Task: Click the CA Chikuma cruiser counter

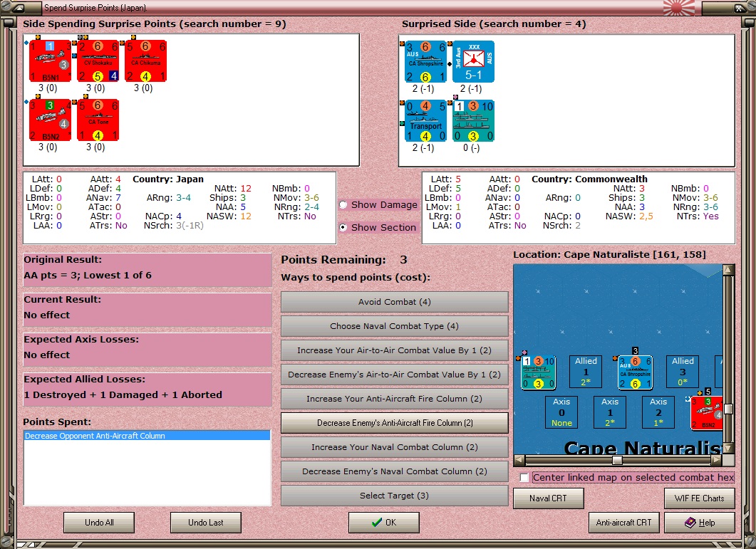Action: click(145, 61)
